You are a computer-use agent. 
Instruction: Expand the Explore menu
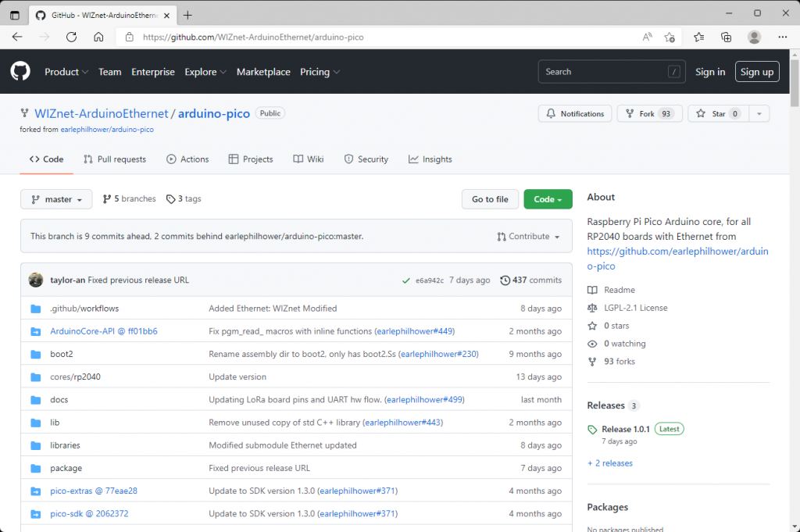pos(205,72)
